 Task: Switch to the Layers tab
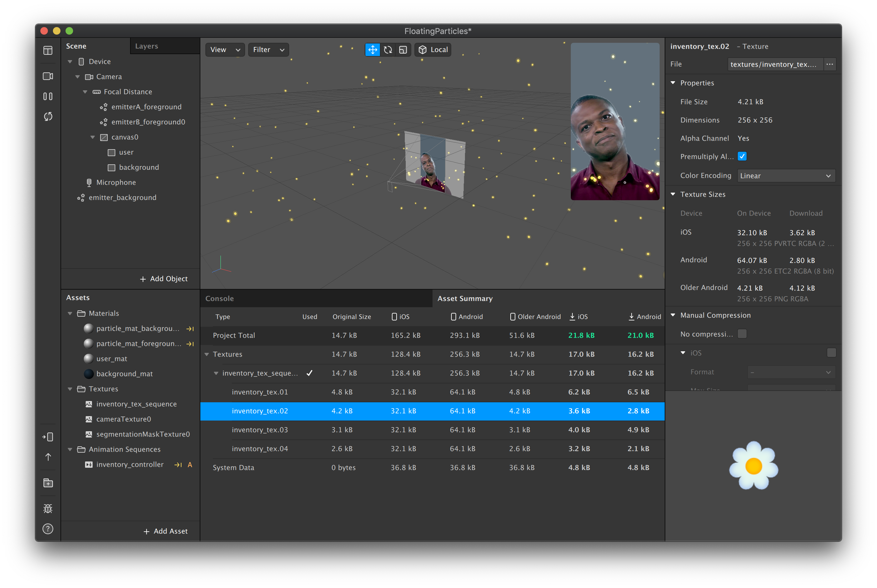point(146,46)
